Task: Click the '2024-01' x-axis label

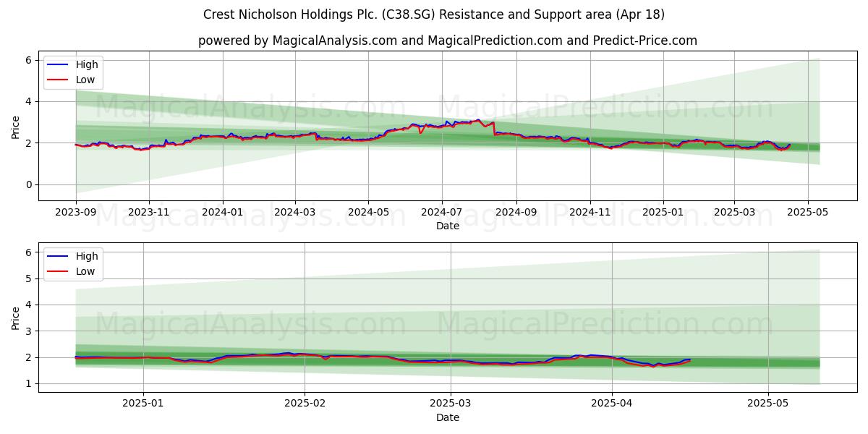Action: pyautogui.click(x=222, y=213)
